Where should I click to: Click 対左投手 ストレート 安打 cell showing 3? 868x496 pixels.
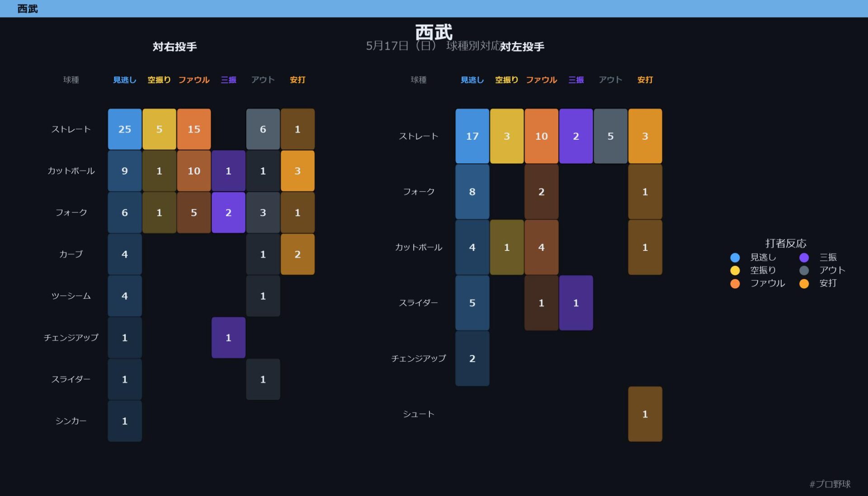[645, 136]
